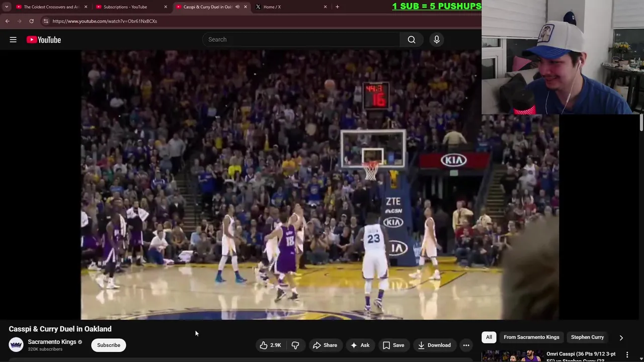Mute the tab via the speaker icon

[237, 7]
